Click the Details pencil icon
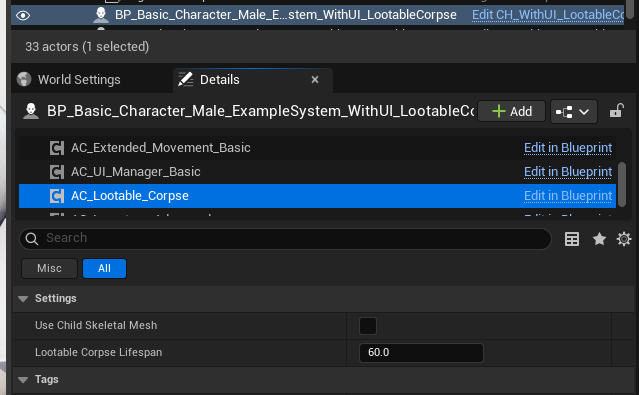Image resolution: width=639 pixels, height=395 pixels. click(185, 79)
